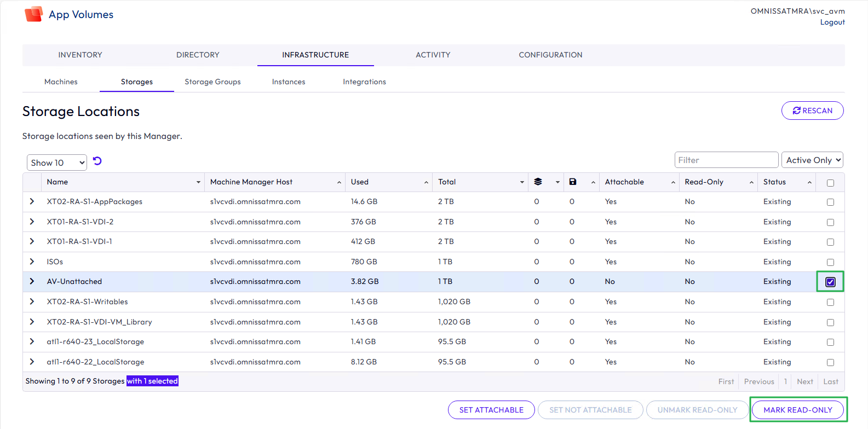Screen dimensions: 868x429
Task: Click the refresh icon beside Show 10
Action: pos(97,161)
